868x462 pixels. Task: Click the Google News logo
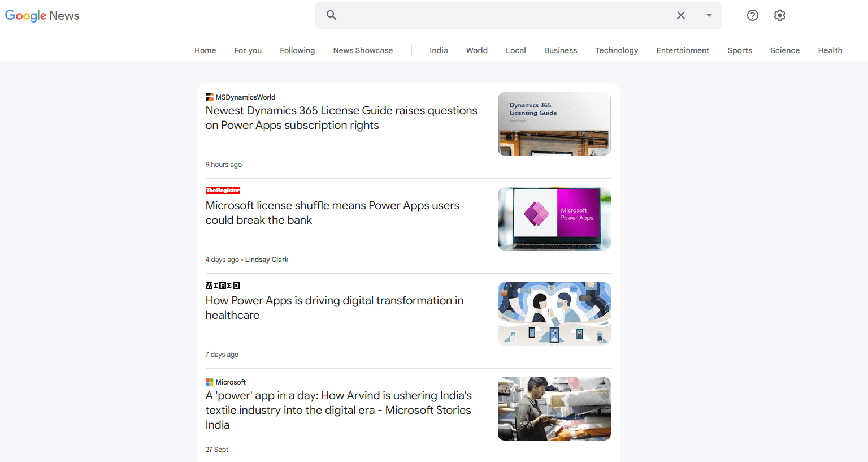[42, 15]
